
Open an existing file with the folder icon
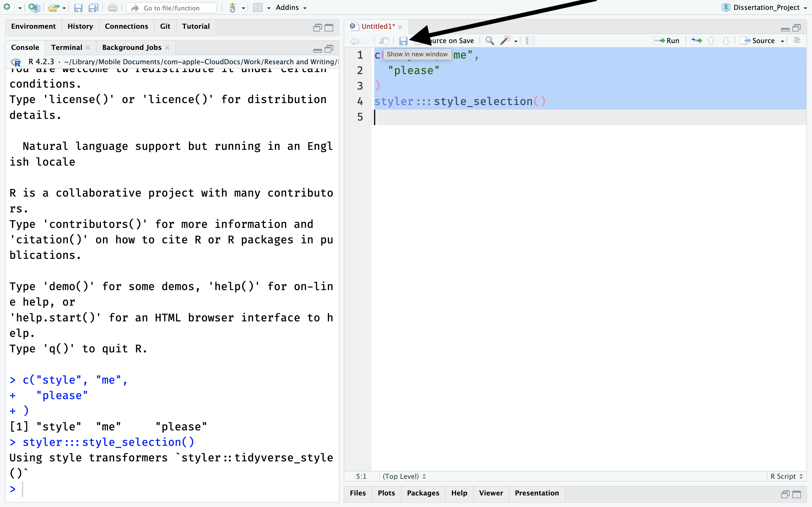pos(53,7)
